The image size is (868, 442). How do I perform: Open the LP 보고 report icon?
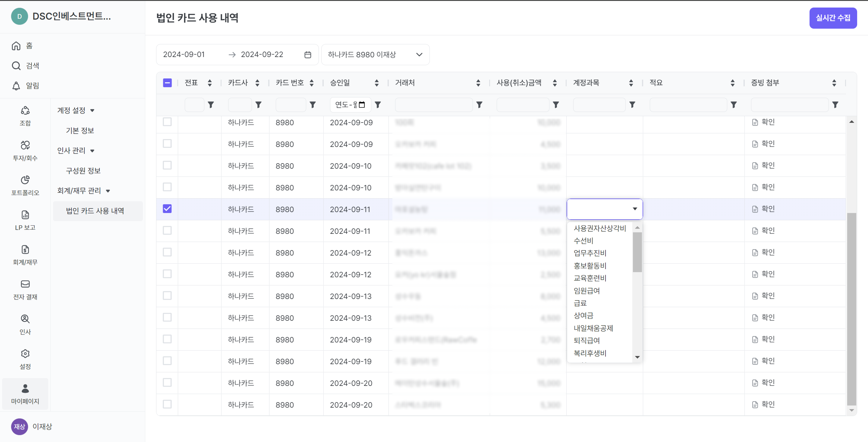click(x=25, y=215)
